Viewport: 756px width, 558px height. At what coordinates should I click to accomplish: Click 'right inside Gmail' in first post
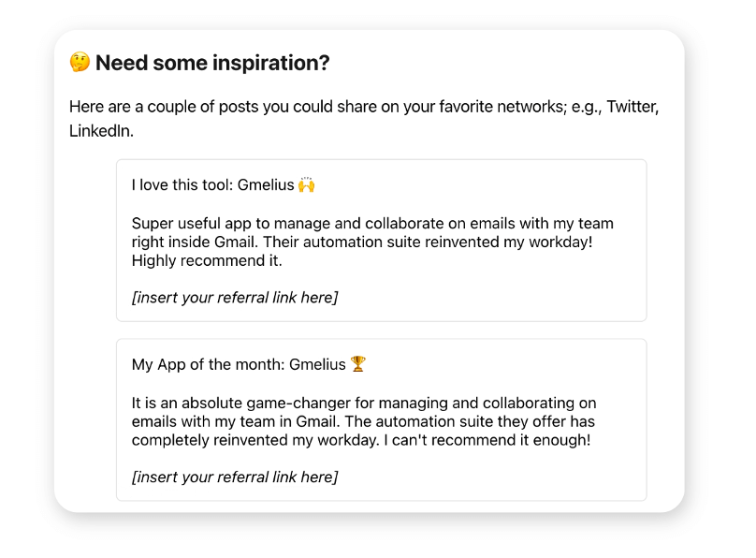(x=196, y=242)
